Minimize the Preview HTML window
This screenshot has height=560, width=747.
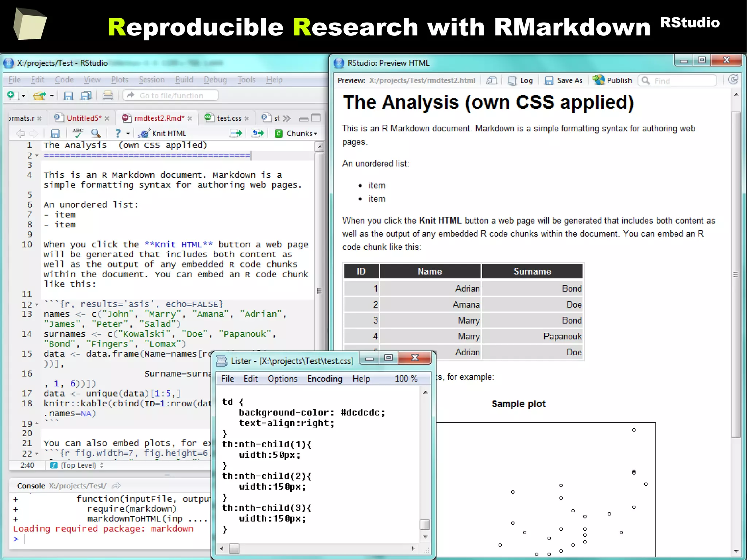pyautogui.click(x=684, y=61)
